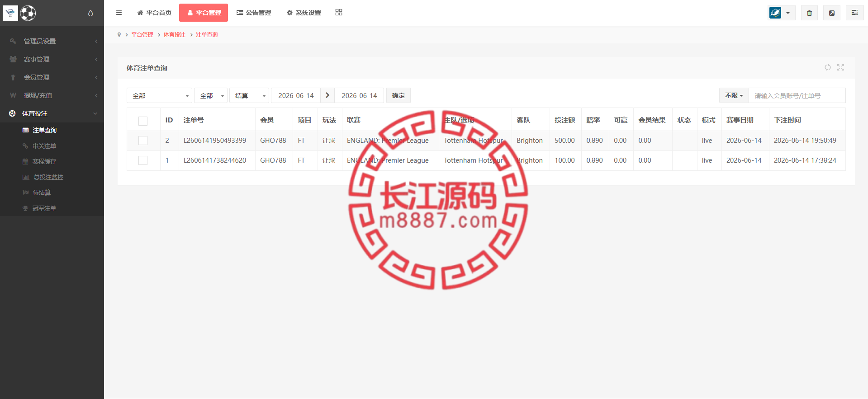Open the 结算 status dropdown
The image size is (868, 399).
pyautogui.click(x=249, y=95)
